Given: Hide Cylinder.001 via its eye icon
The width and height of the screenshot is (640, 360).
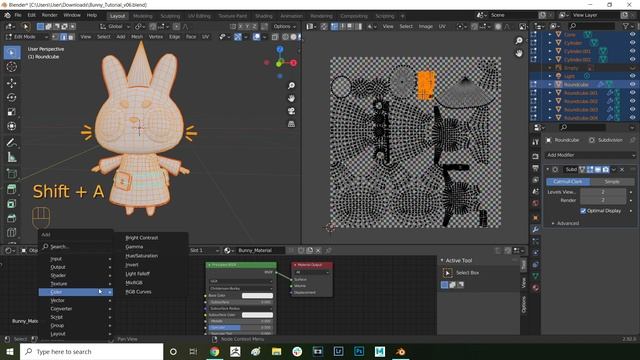Looking at the screenshot, I should (632, 51).
